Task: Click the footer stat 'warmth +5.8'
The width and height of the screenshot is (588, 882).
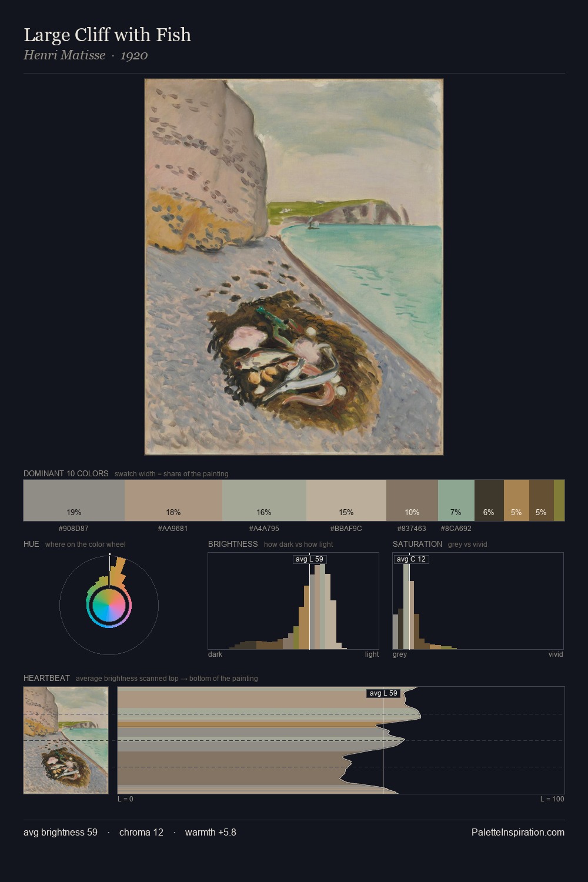Action: [x=211, y=832]
